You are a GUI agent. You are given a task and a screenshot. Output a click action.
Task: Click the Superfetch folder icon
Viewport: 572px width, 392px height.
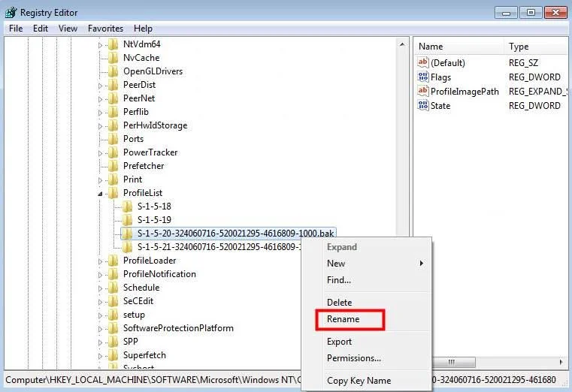(113, 355)
